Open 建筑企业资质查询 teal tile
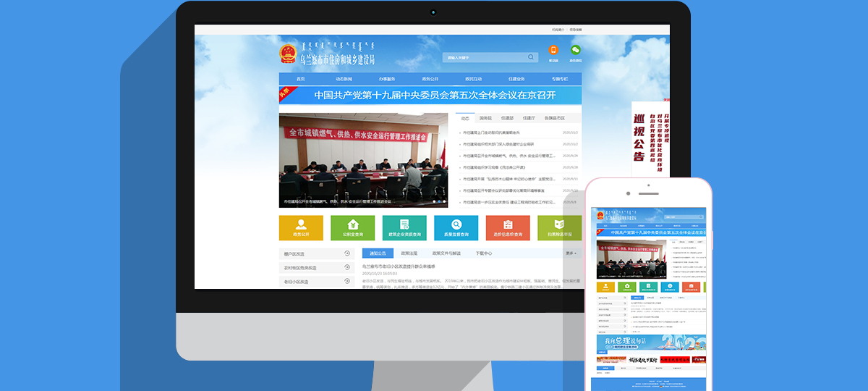Viewport: 868px width, 391px height. tap(404, 227)
